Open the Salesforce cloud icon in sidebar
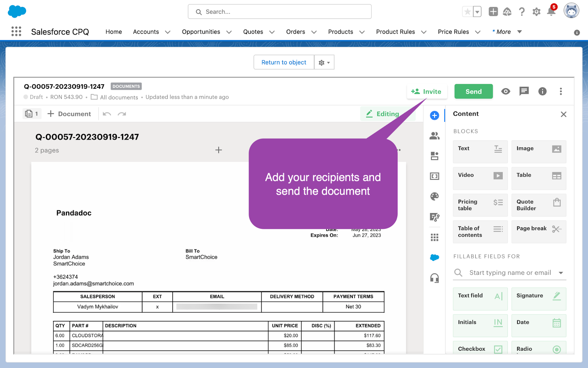 click(x=434, y=258)
